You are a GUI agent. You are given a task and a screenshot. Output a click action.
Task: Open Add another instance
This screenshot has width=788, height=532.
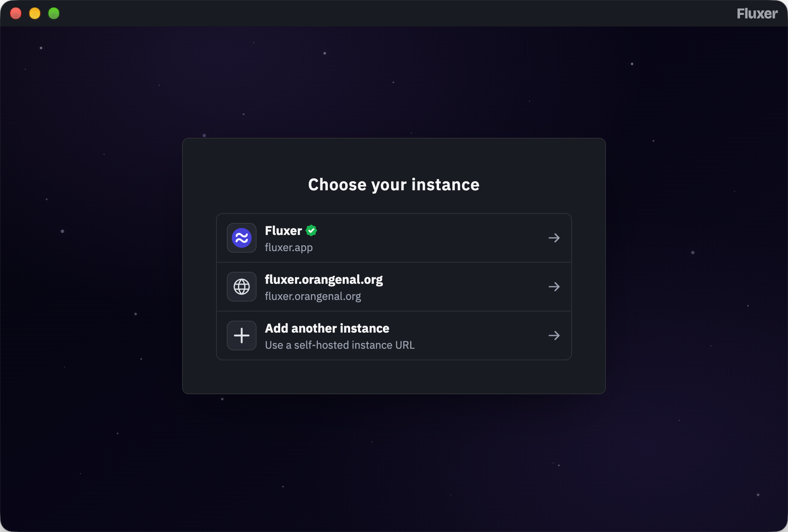394,335
